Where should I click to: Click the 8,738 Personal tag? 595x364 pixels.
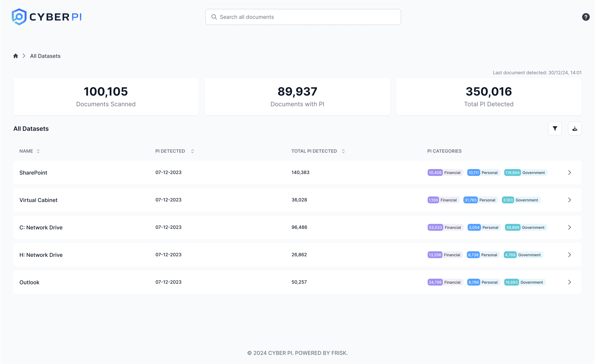(483, 255)
